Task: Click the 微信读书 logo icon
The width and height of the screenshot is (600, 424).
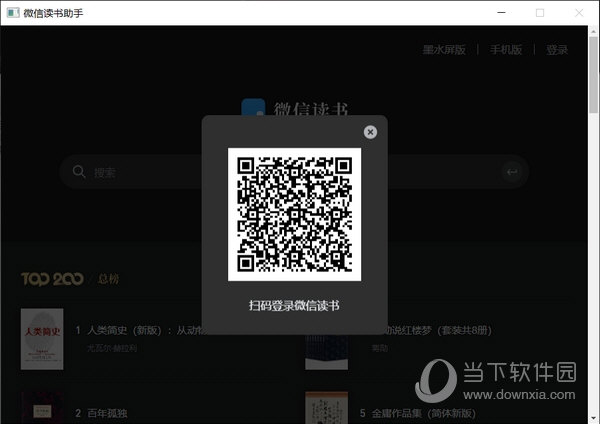Action: coord(253,107)
